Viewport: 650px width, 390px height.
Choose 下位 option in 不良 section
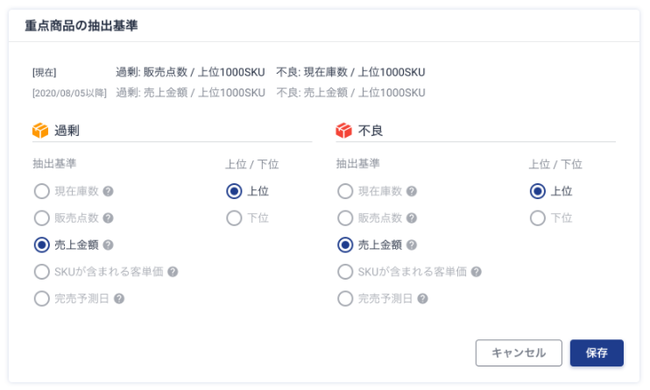pos(538,218)
